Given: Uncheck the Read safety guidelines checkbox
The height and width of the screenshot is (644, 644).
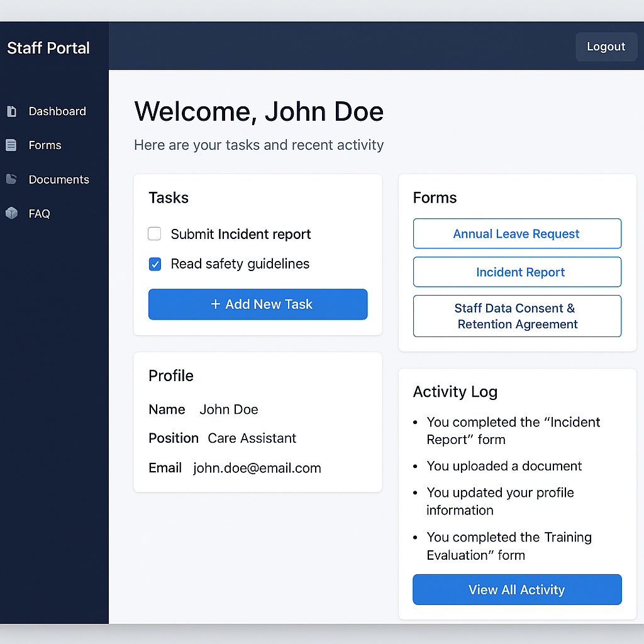Looking at the screenshot, I should [155, 264].
